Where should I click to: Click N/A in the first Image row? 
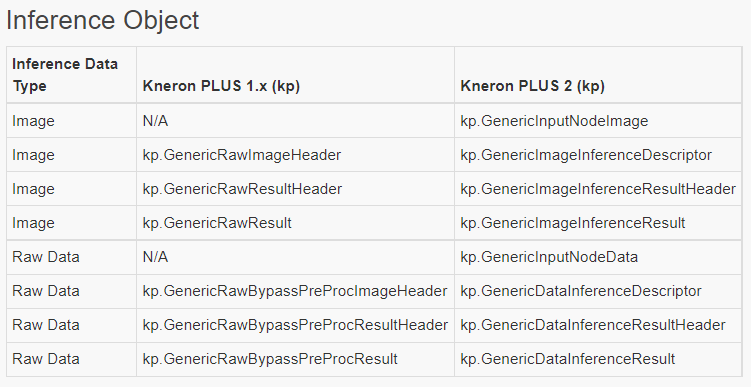[x=155, y=121]
